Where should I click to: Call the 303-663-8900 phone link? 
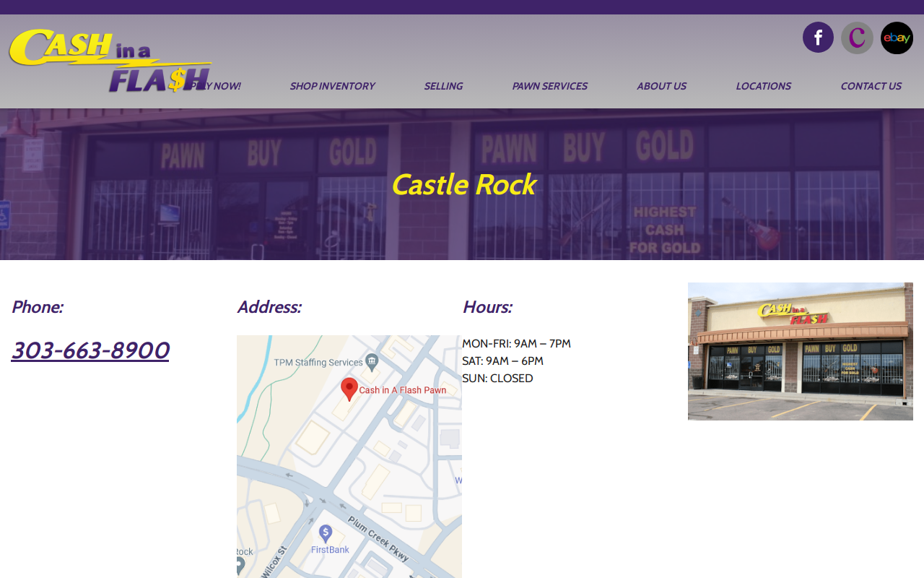[x=90, y=350]
